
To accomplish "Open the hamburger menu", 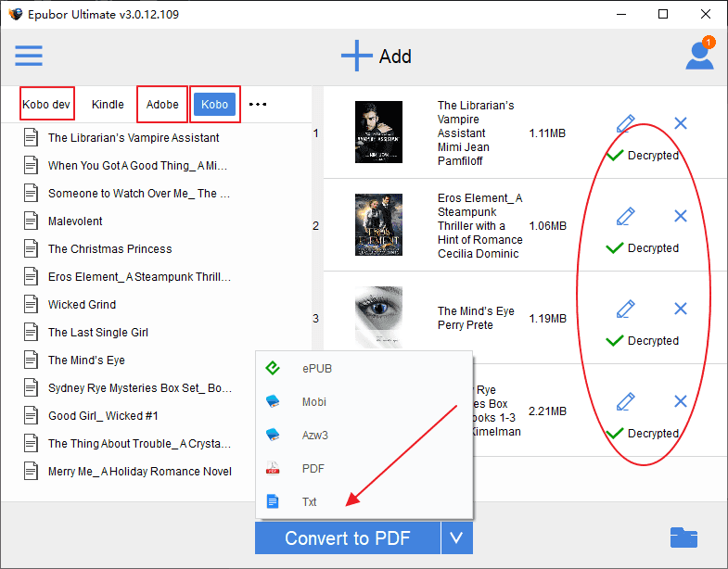I will tap(29, 56).
